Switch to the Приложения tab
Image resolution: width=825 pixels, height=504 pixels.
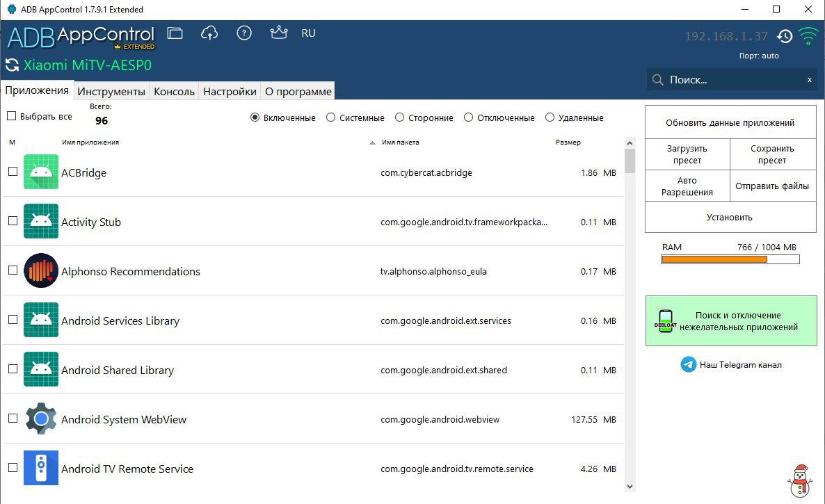pyautogui.click(x=37, y=90)
